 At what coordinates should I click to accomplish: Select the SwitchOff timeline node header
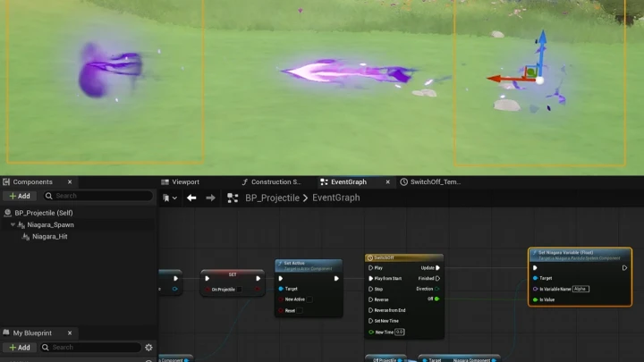[x=404, y=257]
